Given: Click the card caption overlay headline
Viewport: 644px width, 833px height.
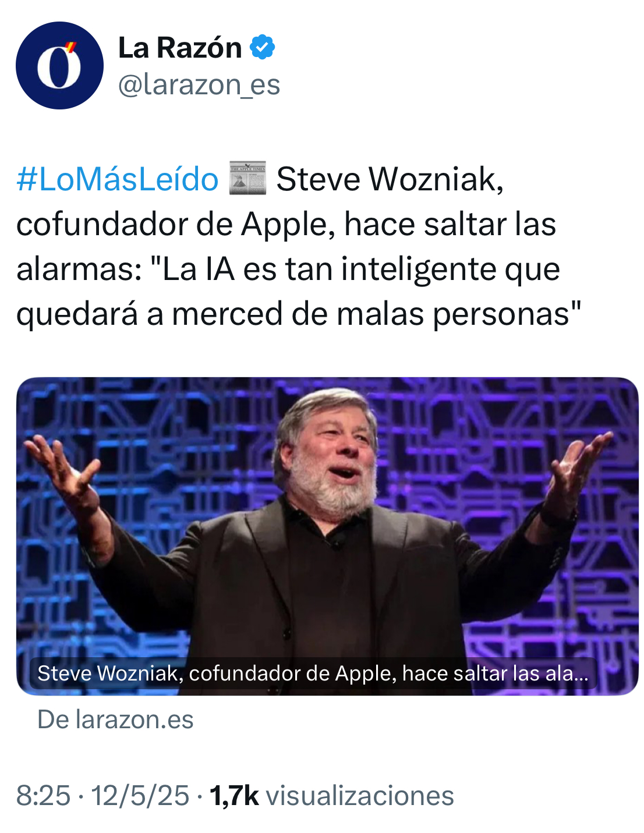Looking at the screenshot, I should point(313,674).
